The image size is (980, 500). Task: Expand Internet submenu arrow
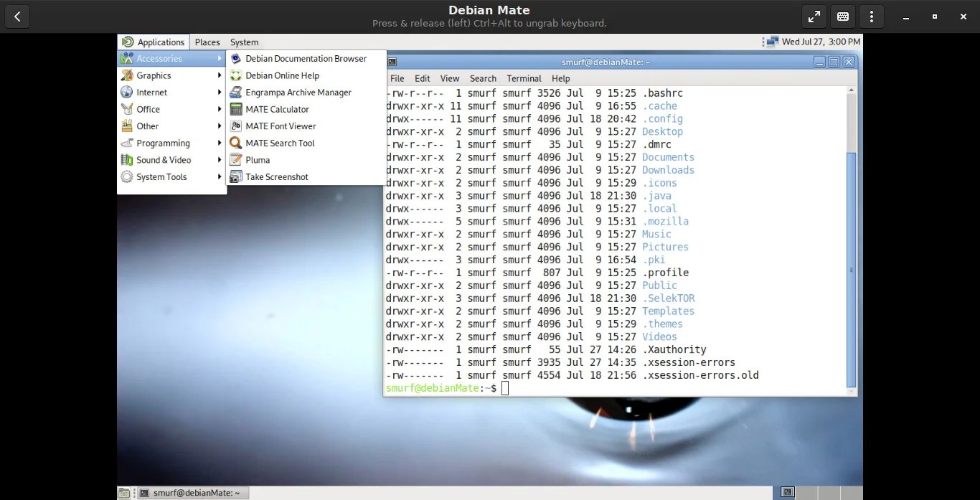[x=220, y=93]
